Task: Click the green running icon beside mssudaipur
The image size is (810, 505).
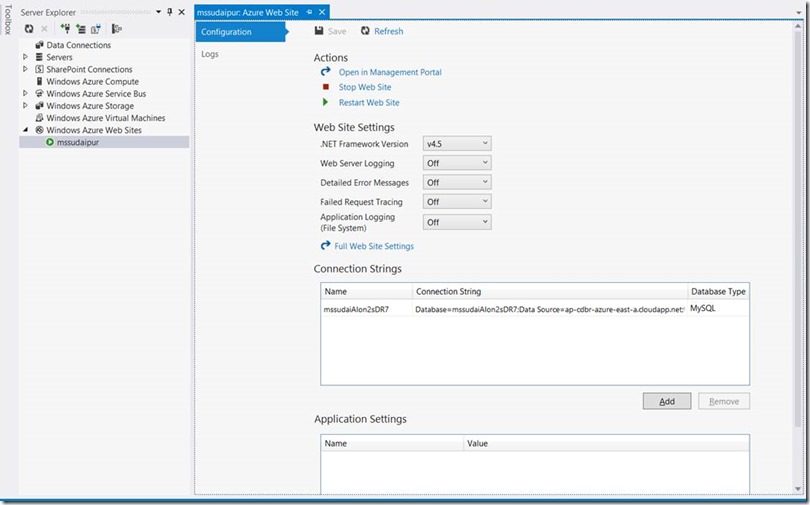Action: pyautogui.click(x=50, y=142)
